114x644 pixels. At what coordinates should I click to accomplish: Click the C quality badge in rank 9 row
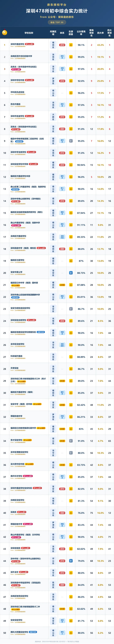click(x=71, y=141)
